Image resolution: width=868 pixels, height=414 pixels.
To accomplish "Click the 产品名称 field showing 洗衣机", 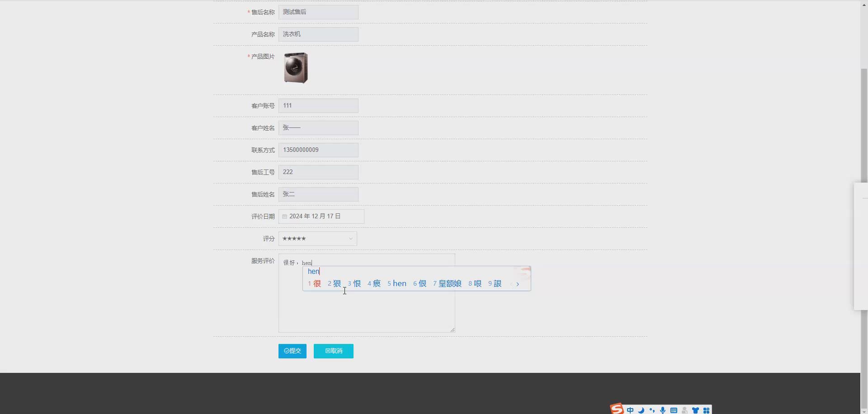I will (318, 34).
